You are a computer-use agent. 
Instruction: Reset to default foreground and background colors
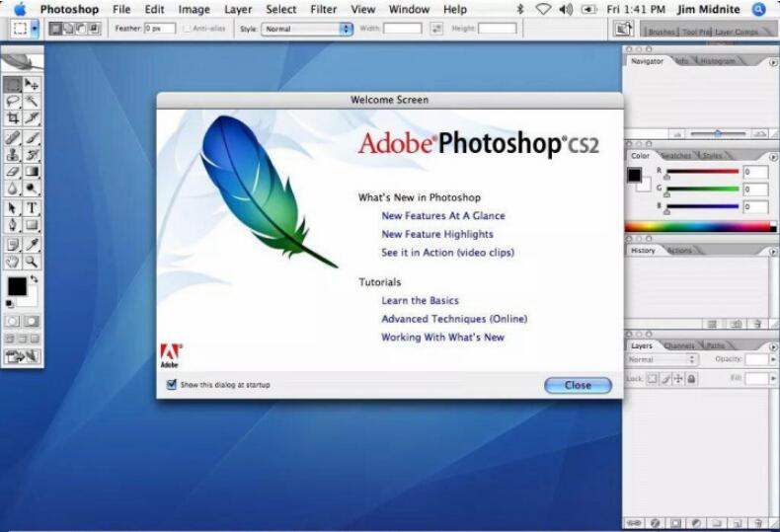[x=10, y=303]
